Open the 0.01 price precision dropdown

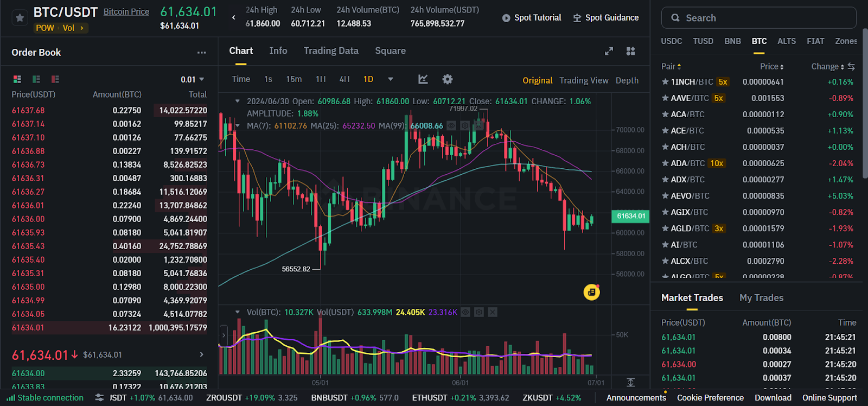193,79
